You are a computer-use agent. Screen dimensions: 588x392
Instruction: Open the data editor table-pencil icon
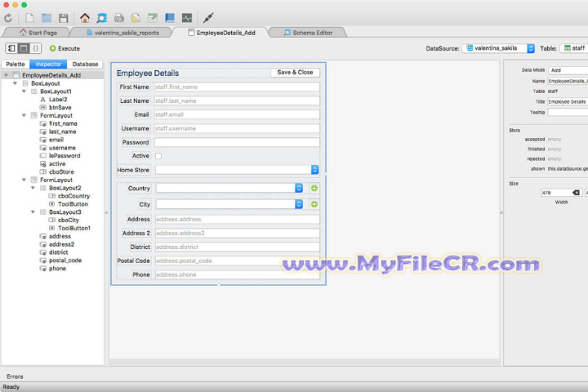(153, 18)
